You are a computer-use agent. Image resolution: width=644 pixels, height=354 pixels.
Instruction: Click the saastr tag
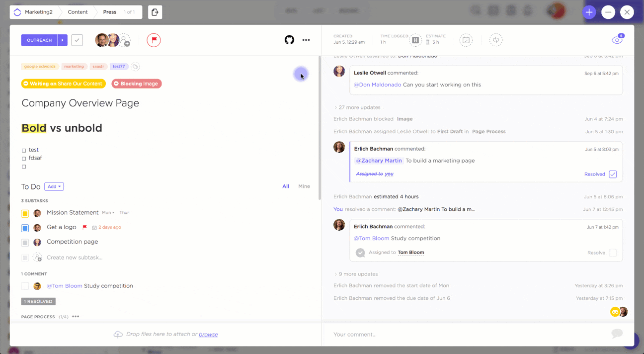98,67
